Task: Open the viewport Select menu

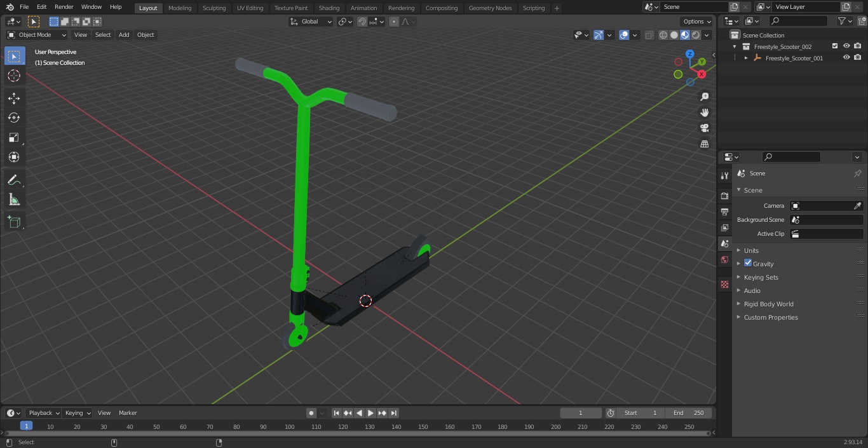Action: (103, 35)
